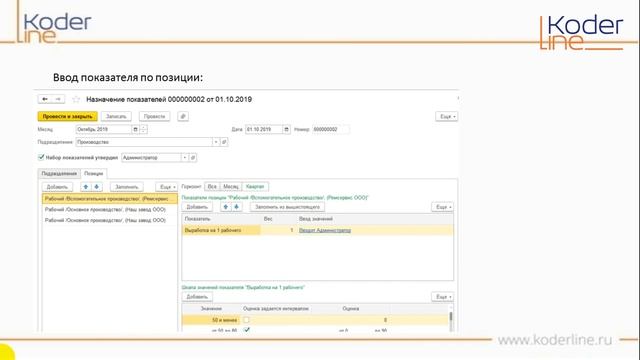Click Значение column header in scale table

(x=211, y=309)
